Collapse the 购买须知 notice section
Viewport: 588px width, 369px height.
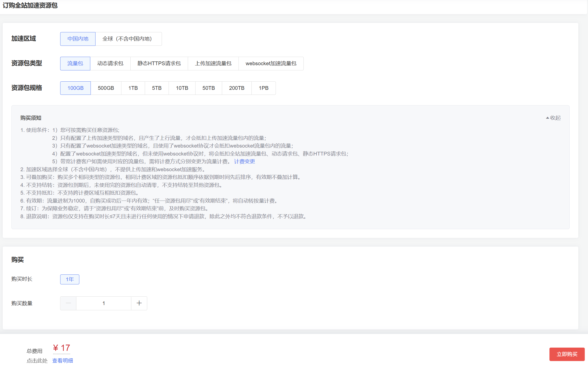coord(553,118)
